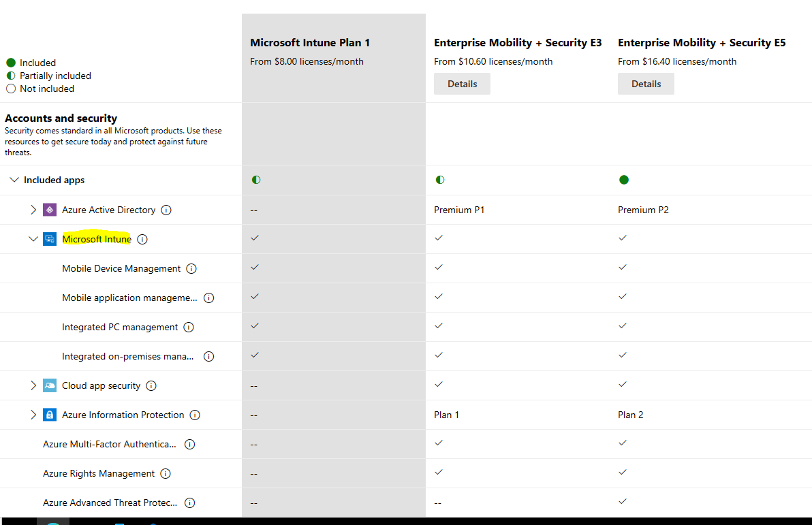
Task: Click the empty Not included legend circle
Action: (x=11, y=89)
